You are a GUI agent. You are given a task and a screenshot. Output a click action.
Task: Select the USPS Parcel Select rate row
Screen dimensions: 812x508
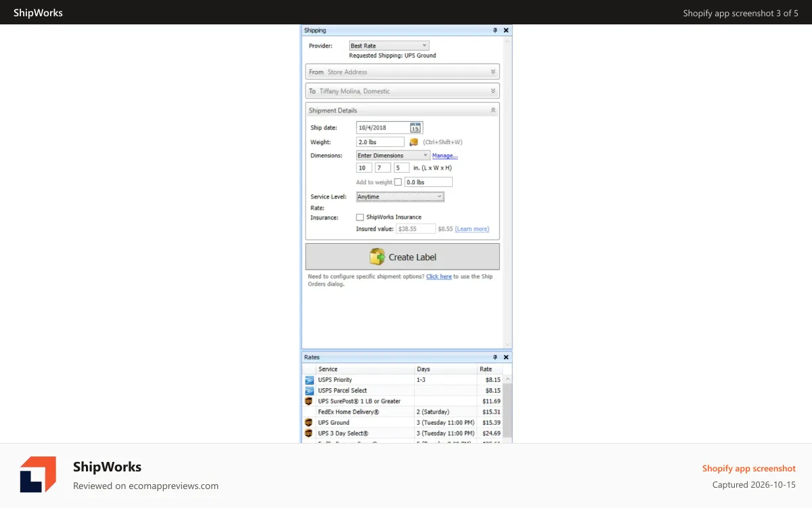click(x=403, y=391)
